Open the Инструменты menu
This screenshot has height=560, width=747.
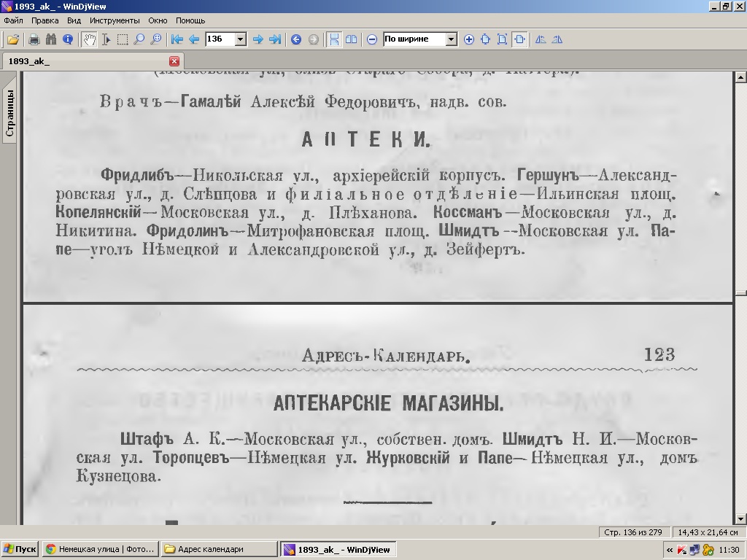pos(115,20)
